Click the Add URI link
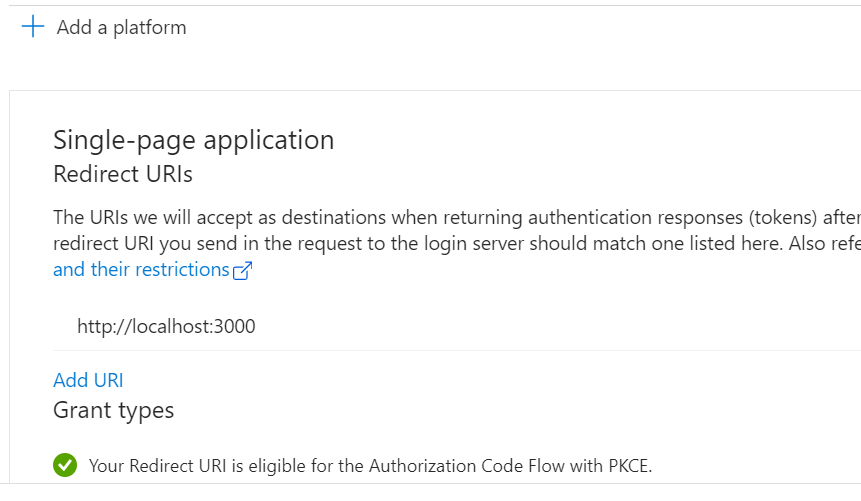This screenshot has width=861, height=501. tap(88, 380)
